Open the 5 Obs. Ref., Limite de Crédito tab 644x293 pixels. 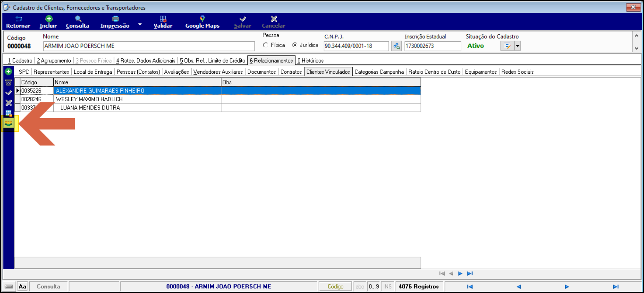pos(212,61)
